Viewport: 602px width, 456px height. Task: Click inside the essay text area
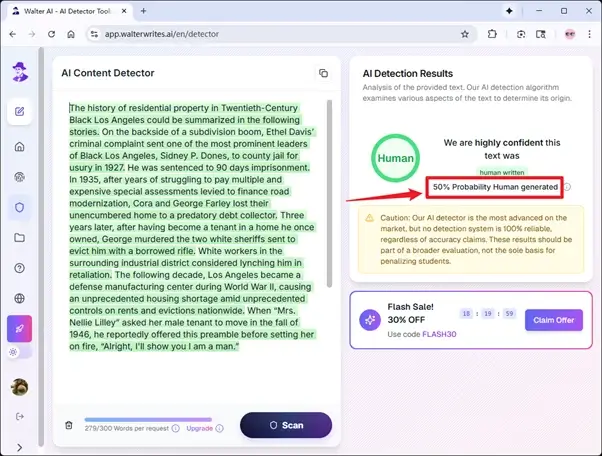point(192,227)
